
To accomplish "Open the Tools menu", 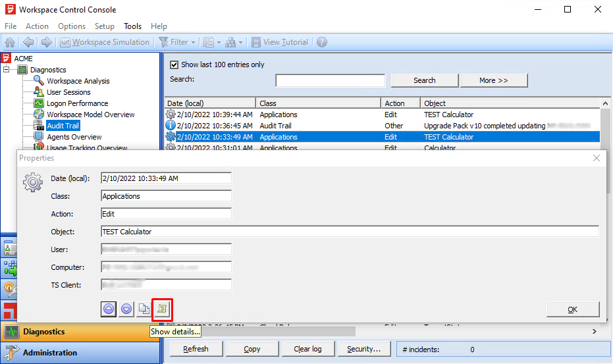I will (x=132, y=26).
